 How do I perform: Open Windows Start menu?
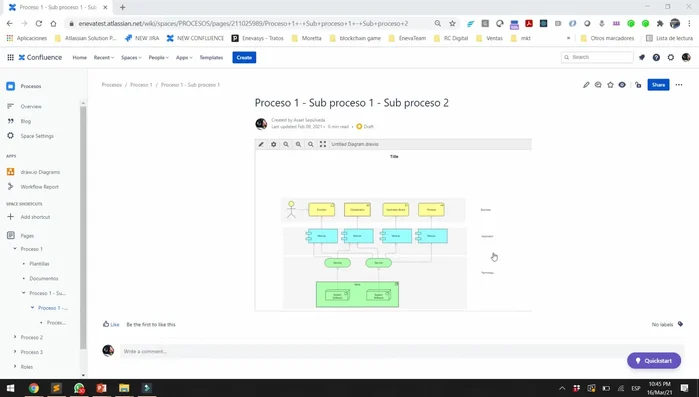coord(10,388)
